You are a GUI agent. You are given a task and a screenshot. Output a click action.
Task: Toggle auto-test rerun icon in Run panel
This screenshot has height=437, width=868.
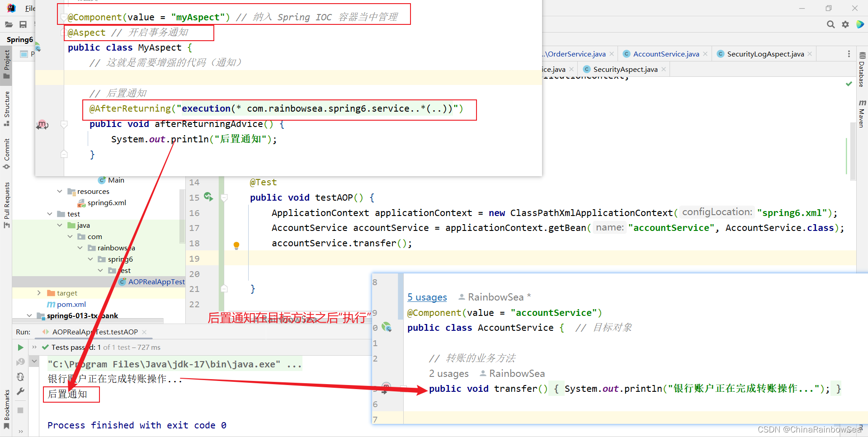[x=20, y=377]
